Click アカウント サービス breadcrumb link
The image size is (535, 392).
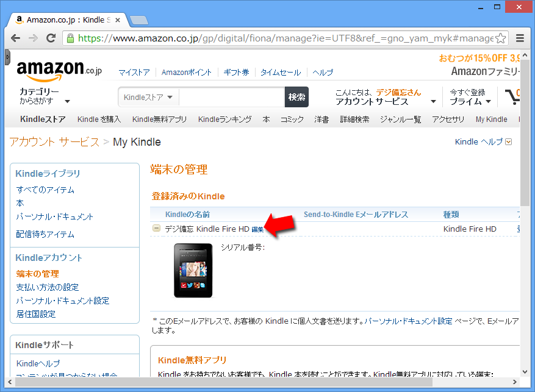click(x=54, y=142)
